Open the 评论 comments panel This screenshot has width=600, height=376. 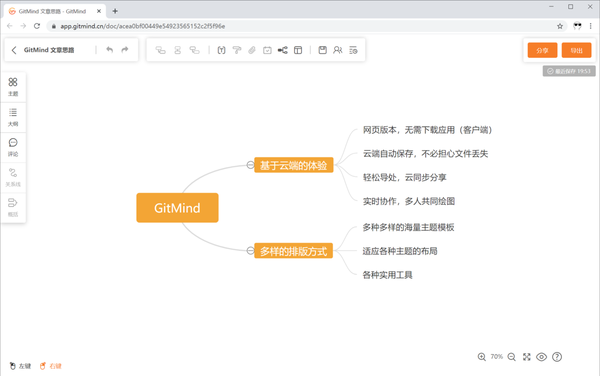pyautogui.click(x=13, y=148)
